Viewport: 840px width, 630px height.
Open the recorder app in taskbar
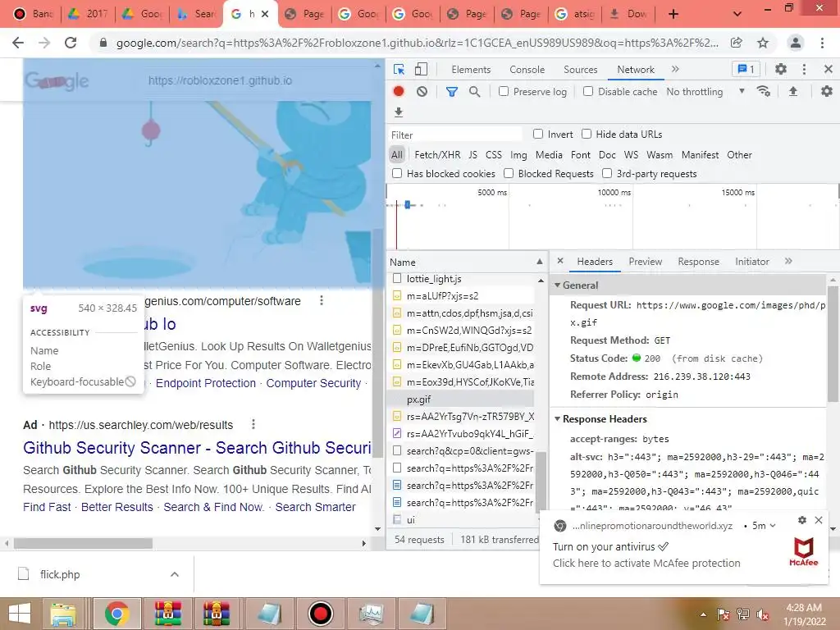pos(321,614)
